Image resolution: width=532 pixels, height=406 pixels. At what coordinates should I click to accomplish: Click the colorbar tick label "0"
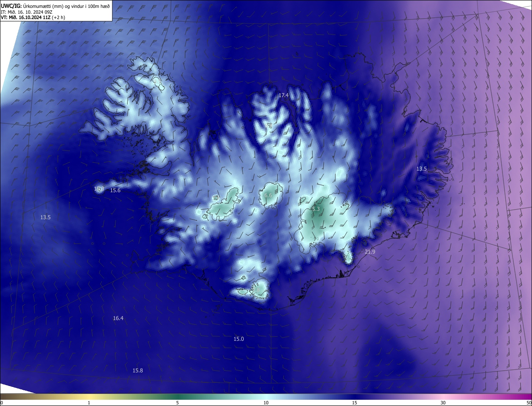pos(2,403)
